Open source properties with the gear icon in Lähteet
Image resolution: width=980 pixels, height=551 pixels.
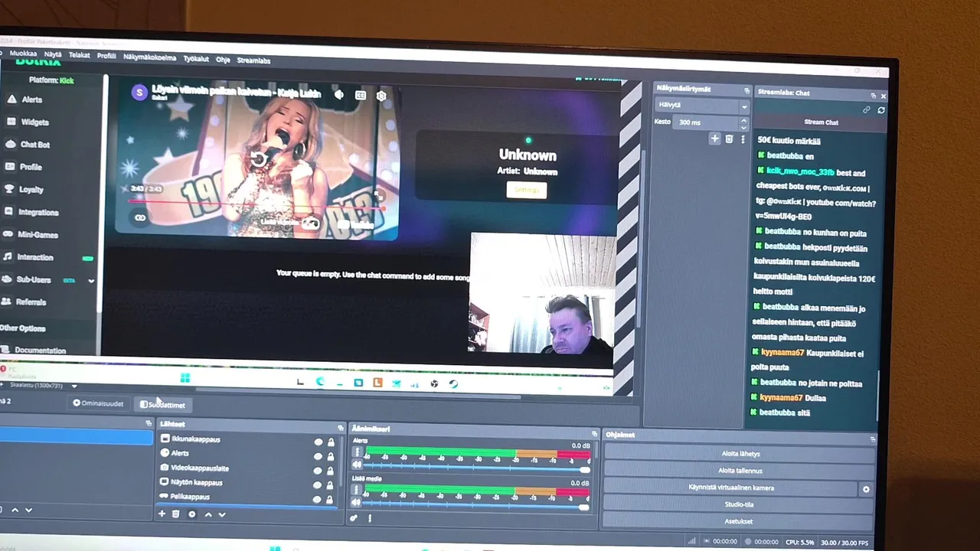[x=191, y=514]
